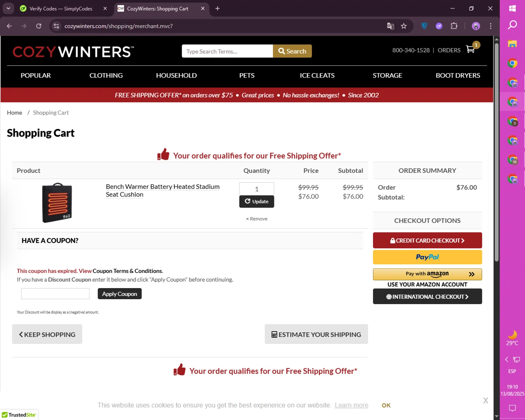The width and height of the screenshot is (525, 420).
Task: Remove the item from cart
Action: (257, 219)
